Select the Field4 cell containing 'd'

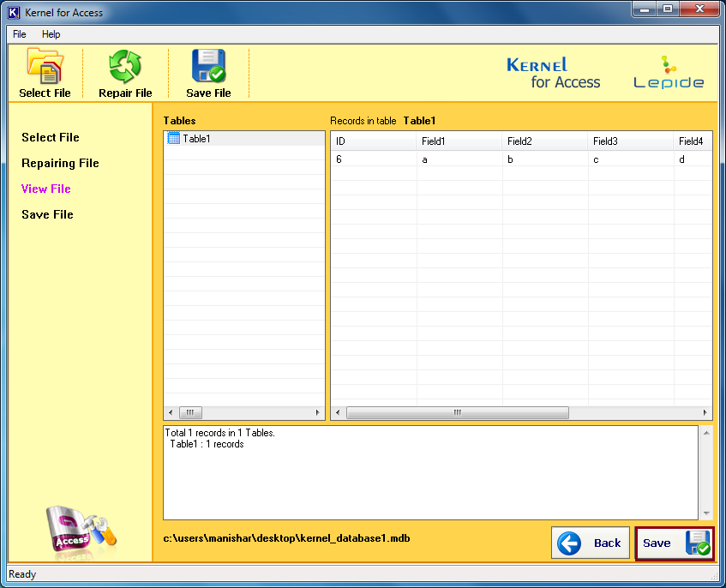click(x=693, y=159)
